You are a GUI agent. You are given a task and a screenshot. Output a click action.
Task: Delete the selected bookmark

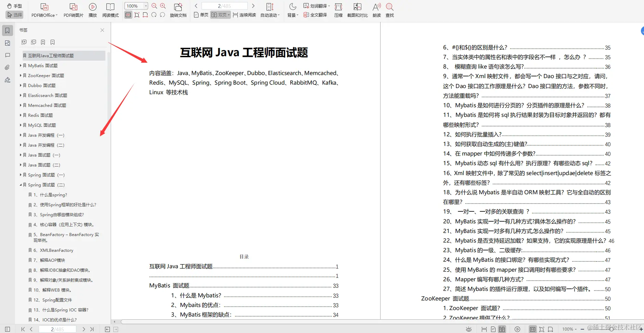[53, 42]
